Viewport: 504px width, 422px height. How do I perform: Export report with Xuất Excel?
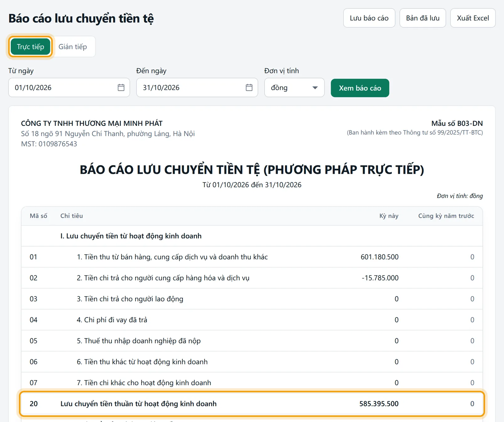[473, 18]
